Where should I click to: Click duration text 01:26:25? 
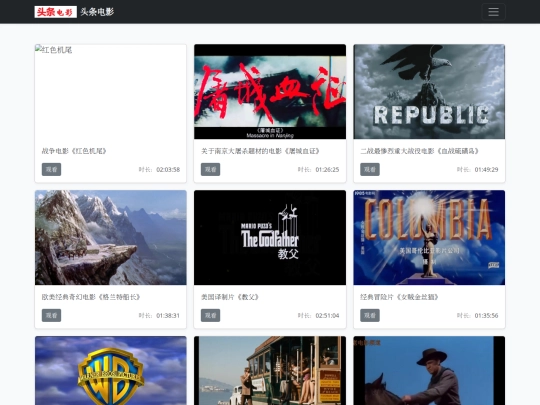tap(327, 169)
